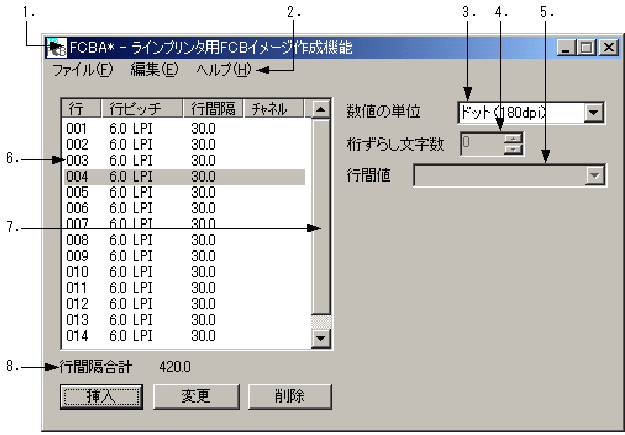Click the 行間隔 column header
This screenshot has width=625, height=435.
click(213, 108)
